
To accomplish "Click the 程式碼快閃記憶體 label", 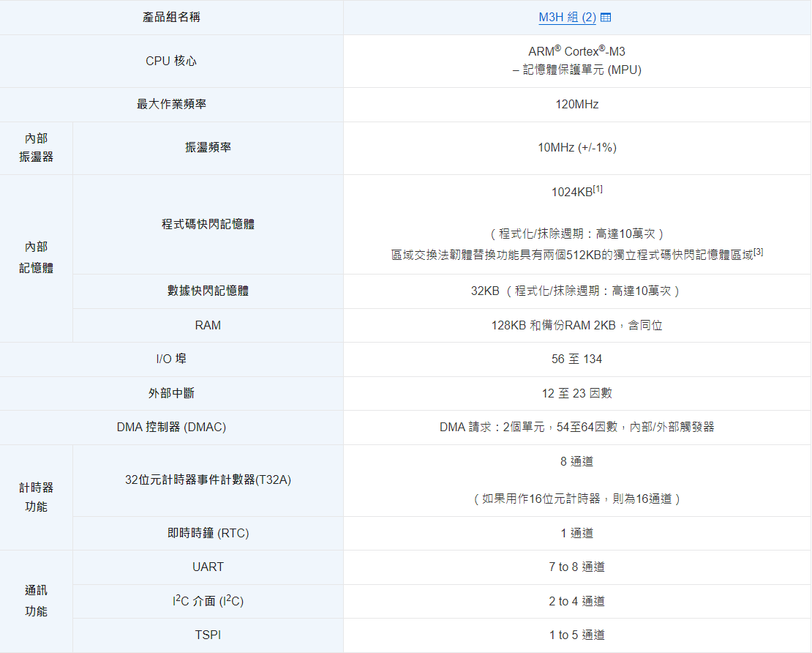I will [208, 224].
